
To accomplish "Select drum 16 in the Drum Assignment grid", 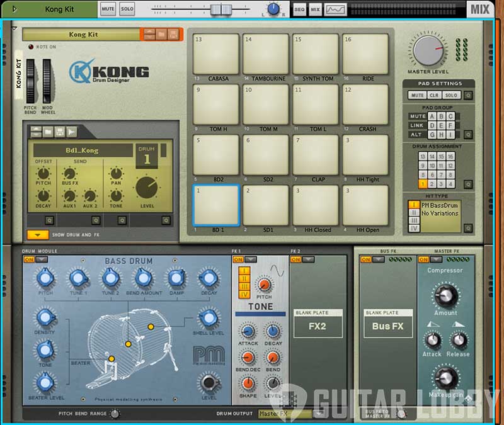I will [x=450, y=156].
